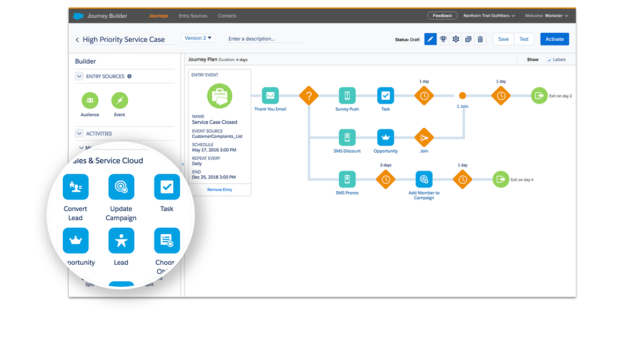The width and height of the screenshot is (644, 343).
Task: Click Add Member to Campaign activity
Action: point(424,180)
